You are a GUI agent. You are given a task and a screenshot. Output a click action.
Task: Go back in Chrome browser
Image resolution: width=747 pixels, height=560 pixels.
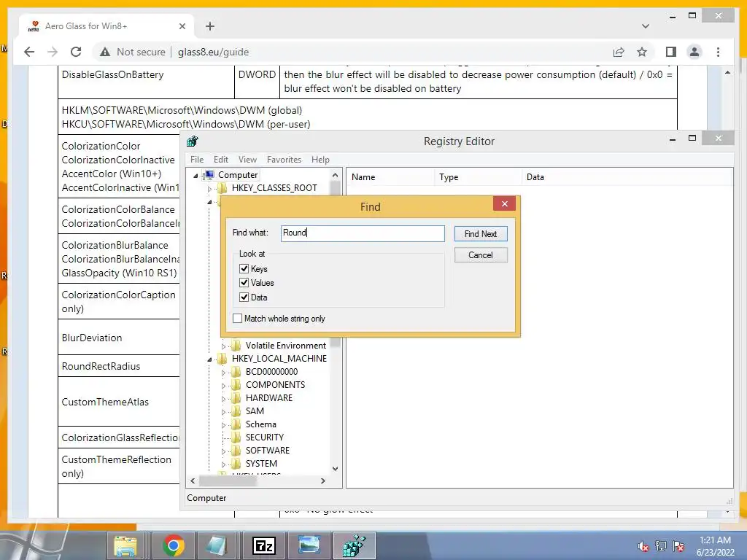point(29,52)
